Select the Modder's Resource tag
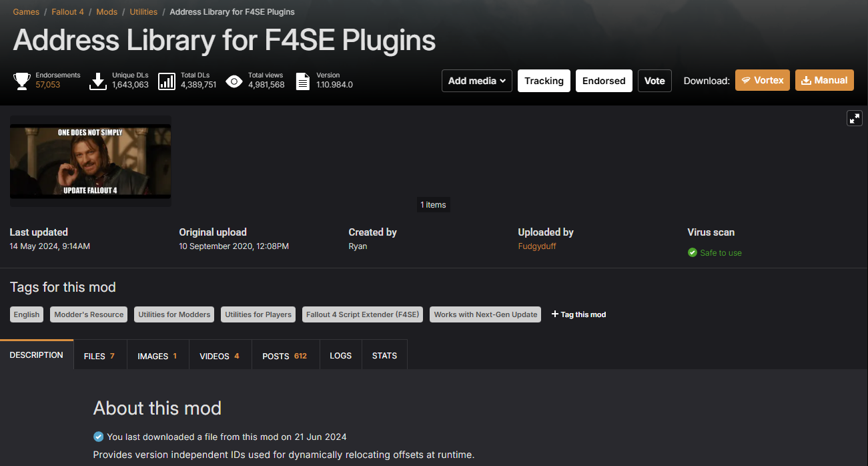 89,314
